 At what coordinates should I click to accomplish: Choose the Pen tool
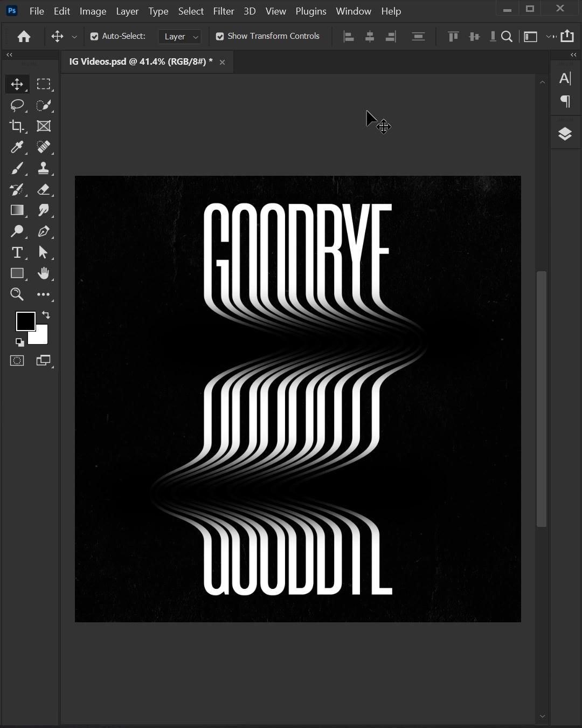click(44, 231)
